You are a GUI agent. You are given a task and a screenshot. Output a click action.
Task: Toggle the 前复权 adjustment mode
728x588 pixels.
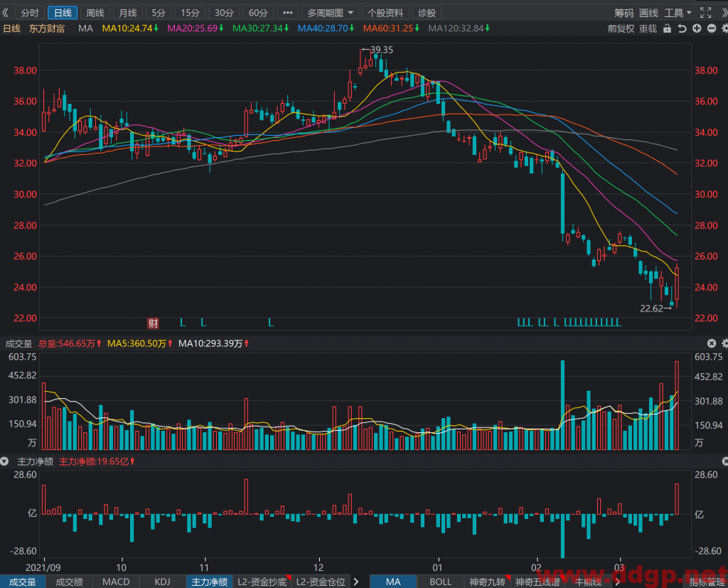[x=621, y=28]
